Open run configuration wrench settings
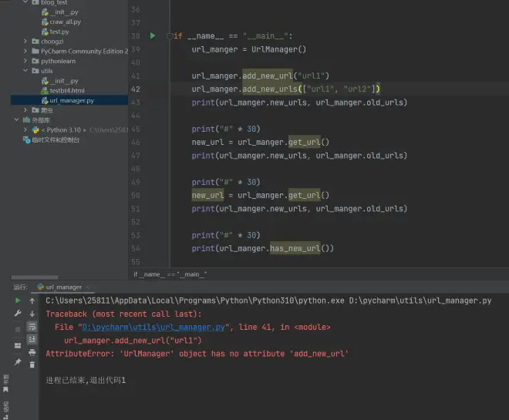 (x=18, y=314)
